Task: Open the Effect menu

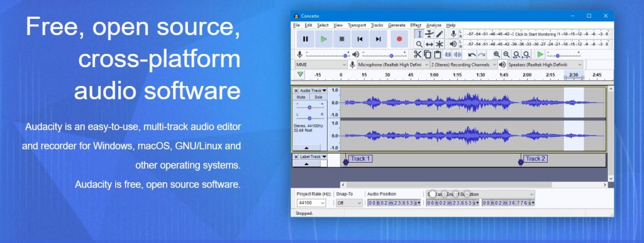Action: [415, 25]
